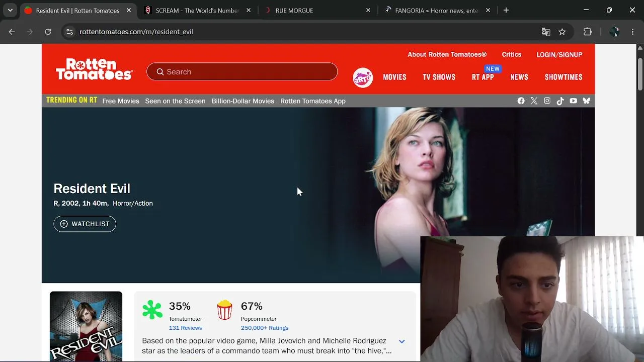
Task: Open Rotten Tomatoes X (Twitter) icon
Action: click(534, 101)
